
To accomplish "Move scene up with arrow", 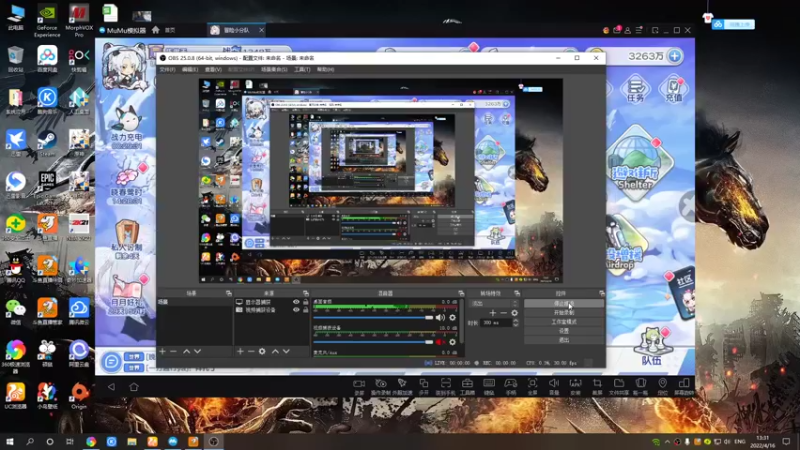I will (186, 352).
